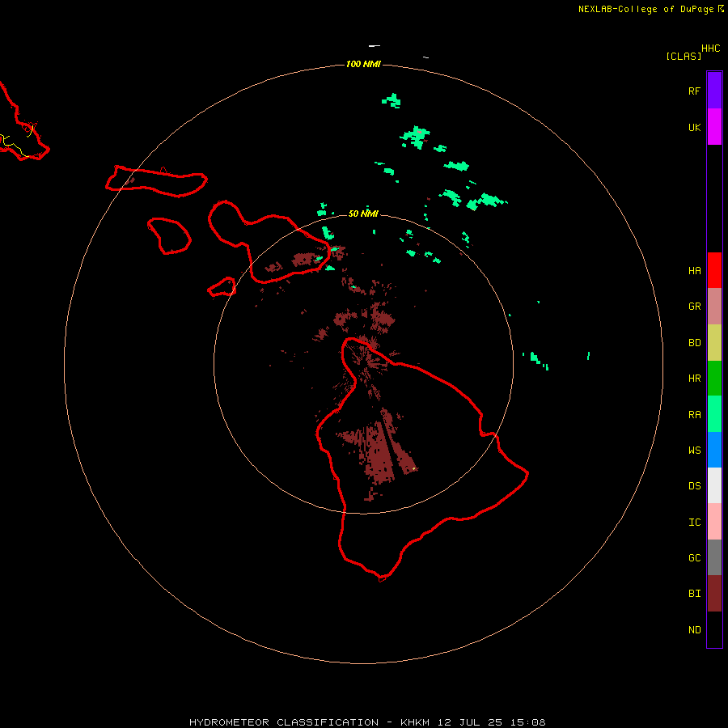This screenshot has width=728, height=728.
Task: Click the GC gray legend swatch
Action: [714, 557]
